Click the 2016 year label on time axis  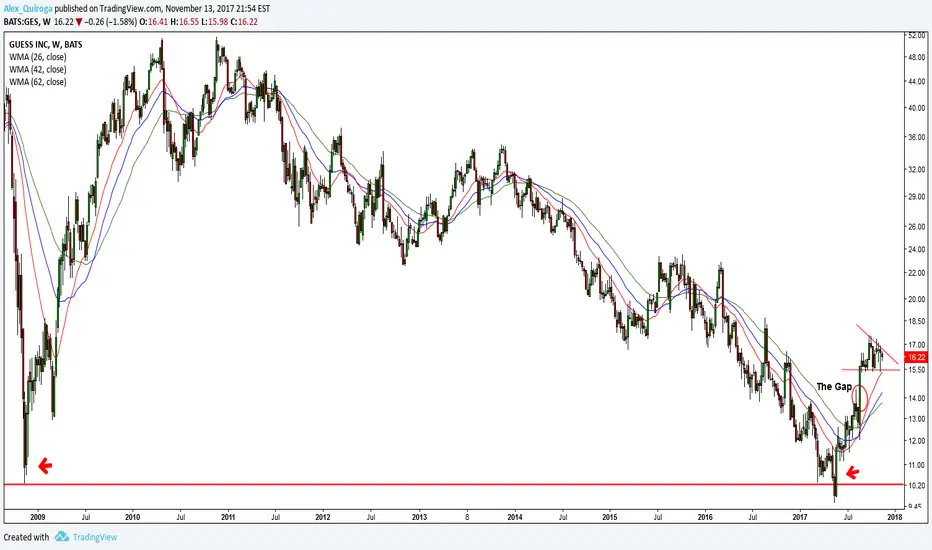point(705,517)
